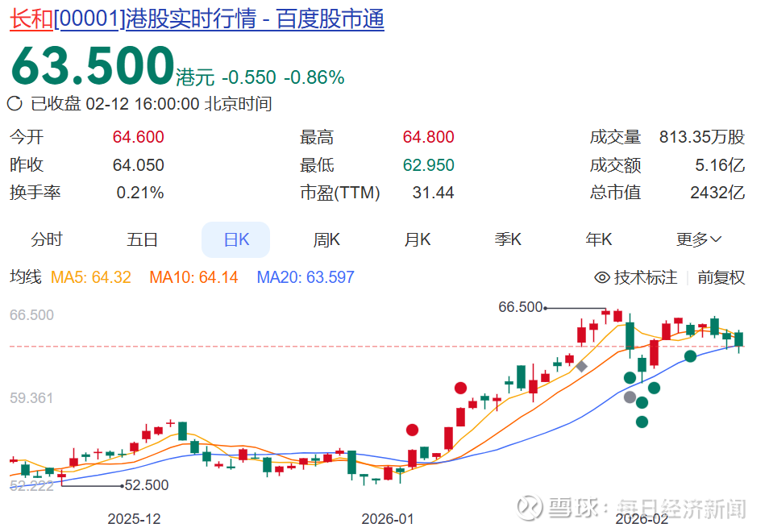The height and width of the screenshot is (532, 769).
Task: Click the 66.500 high price marker label
Action: [x=521, y=307]
